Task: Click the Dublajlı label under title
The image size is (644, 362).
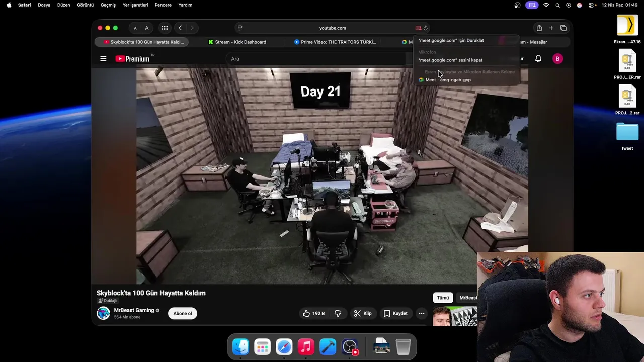Action: click(108, 301)
